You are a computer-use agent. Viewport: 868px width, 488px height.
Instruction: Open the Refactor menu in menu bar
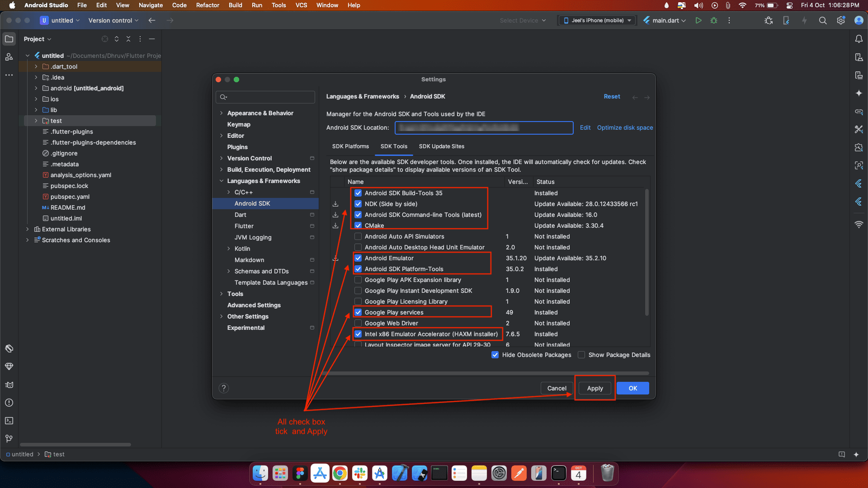click(x=208, y=5)
